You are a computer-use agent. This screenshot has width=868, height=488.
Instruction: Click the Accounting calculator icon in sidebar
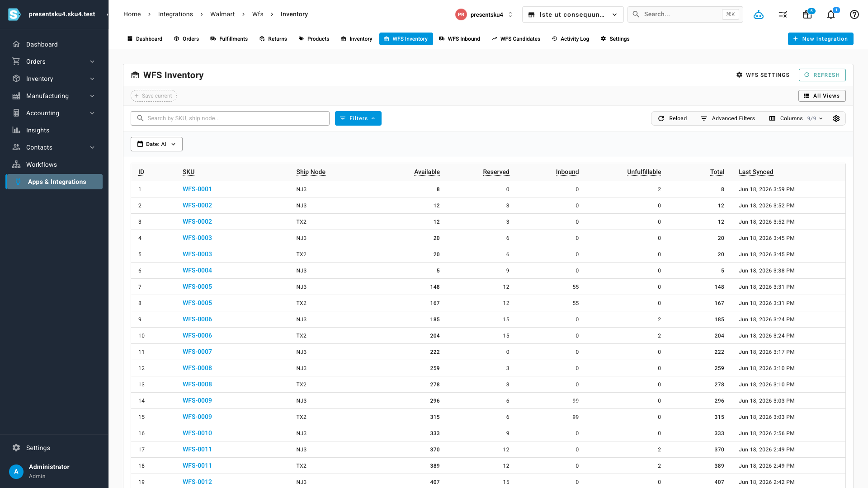[x=16, y=113]
